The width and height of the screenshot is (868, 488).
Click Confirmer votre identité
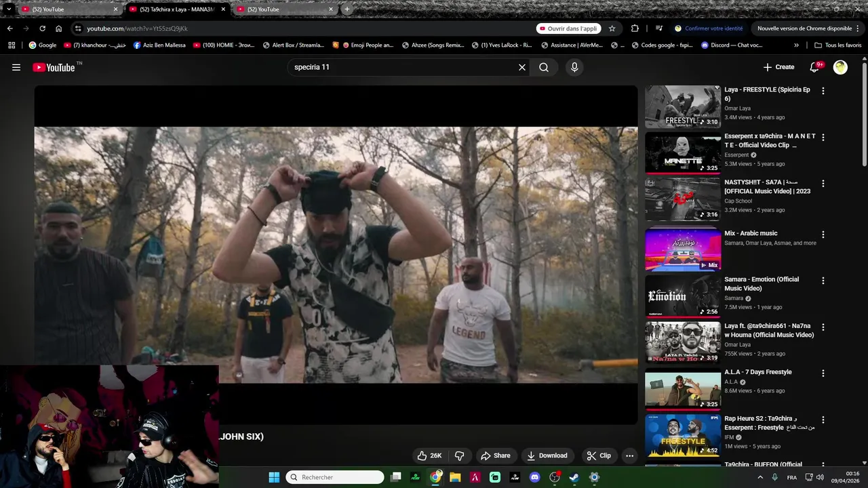click(709, 28)
